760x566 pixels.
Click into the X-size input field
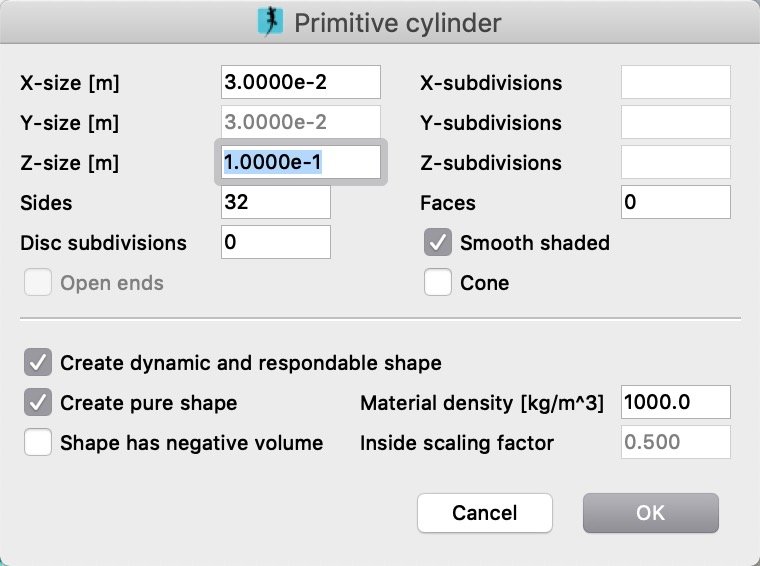[x=301, y=82]
